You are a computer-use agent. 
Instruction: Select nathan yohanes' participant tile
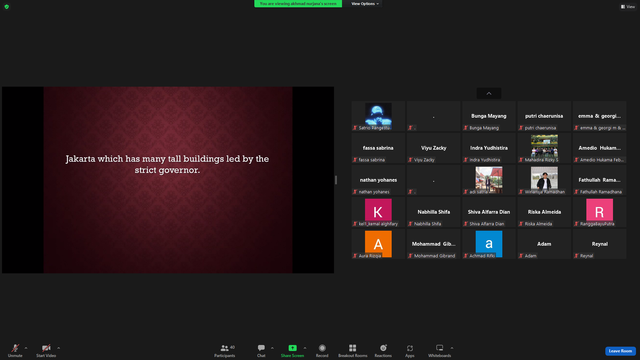(378, 180)
